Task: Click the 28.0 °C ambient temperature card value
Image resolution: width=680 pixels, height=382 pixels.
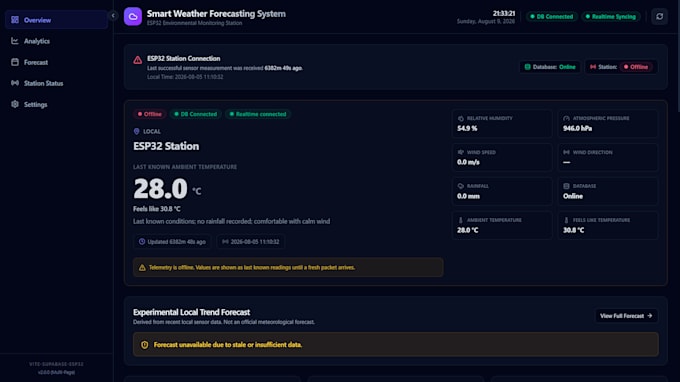Action: [468, 230]
